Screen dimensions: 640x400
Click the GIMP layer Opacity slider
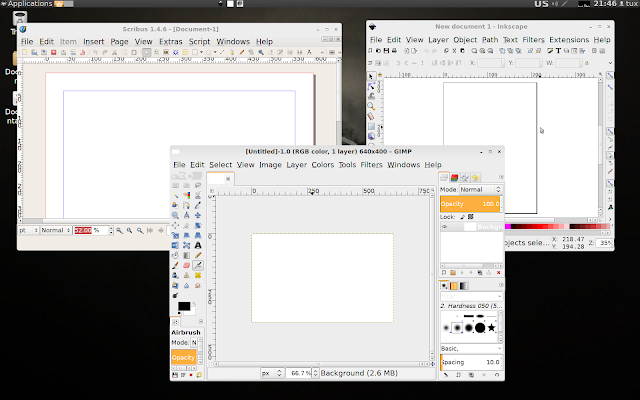tap(470, 203)
